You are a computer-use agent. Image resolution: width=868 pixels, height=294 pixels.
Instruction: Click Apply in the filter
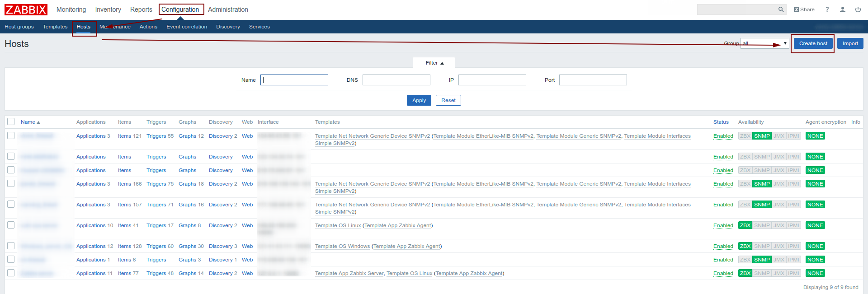click(419, 100)
